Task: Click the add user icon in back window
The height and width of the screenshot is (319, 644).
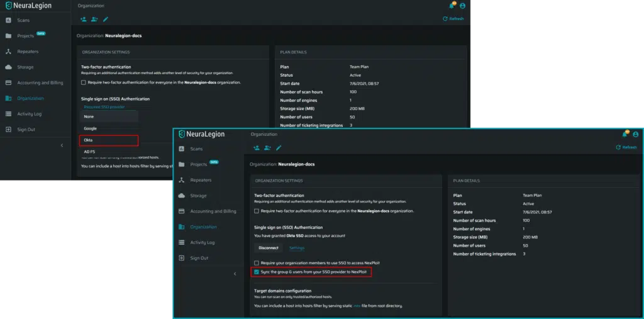Action: pos(84,19)
